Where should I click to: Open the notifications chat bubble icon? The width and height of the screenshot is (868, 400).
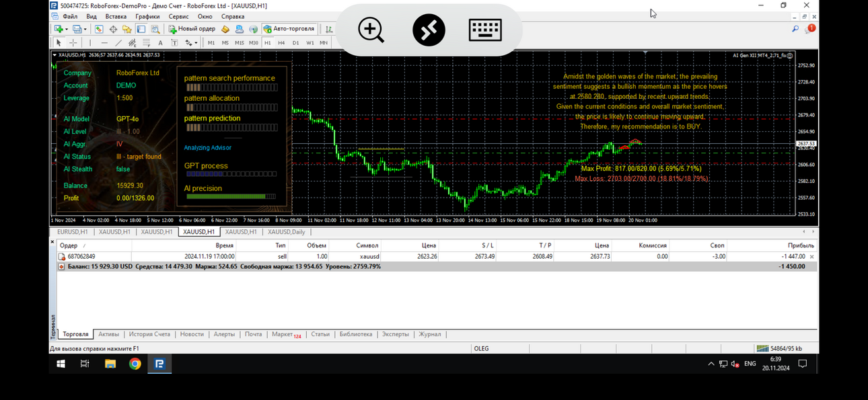[810, 29]
